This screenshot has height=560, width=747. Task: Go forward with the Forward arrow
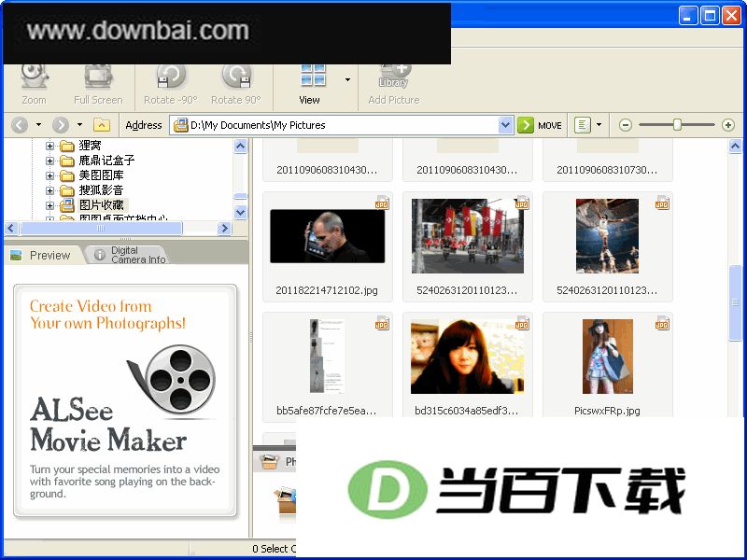(61, 125)
